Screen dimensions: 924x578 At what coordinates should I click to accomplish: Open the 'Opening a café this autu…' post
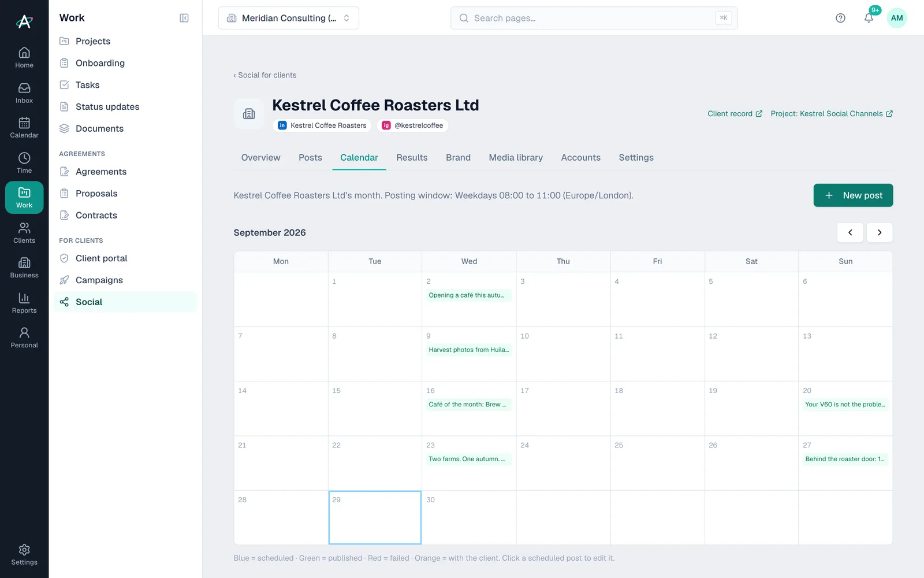pyautogui.click(x=468, y=295)
